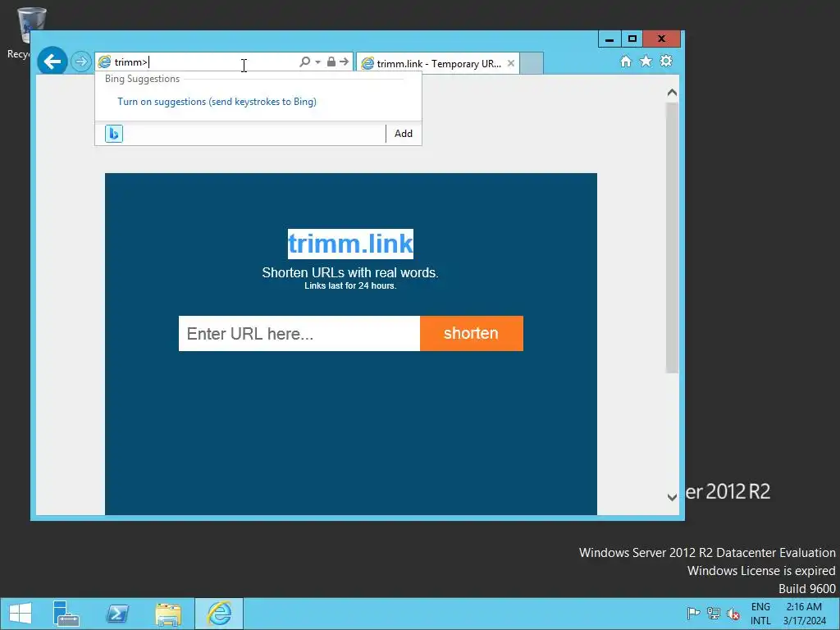Click the search magnifier in address bar
The image size is (840, 630).
(x=304, y=62)
